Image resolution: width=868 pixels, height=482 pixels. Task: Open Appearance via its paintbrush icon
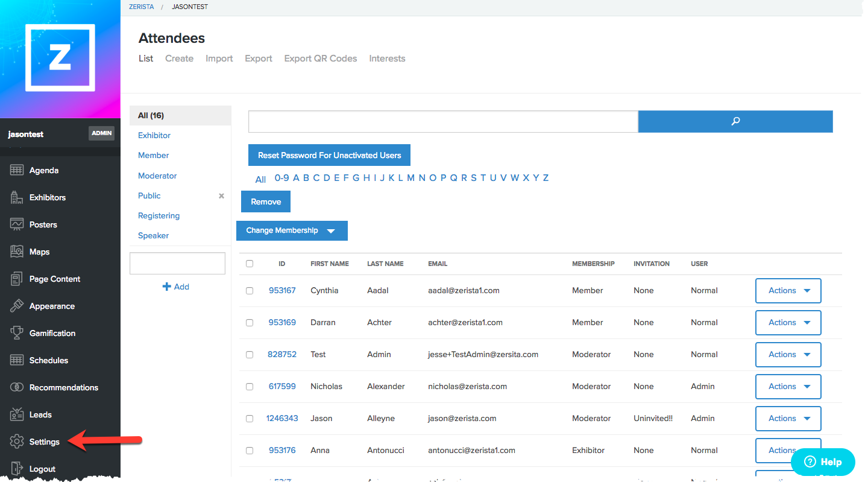click(x=17, y=306)
